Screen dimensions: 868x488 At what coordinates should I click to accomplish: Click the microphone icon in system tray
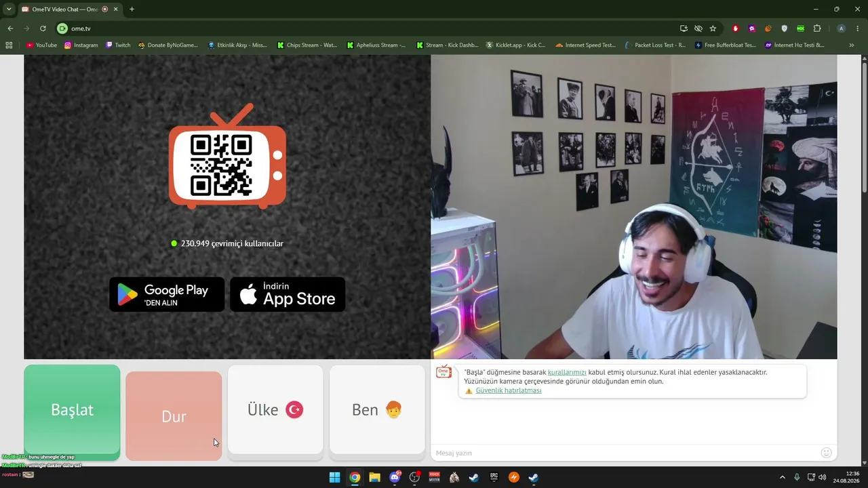point(797,477)
